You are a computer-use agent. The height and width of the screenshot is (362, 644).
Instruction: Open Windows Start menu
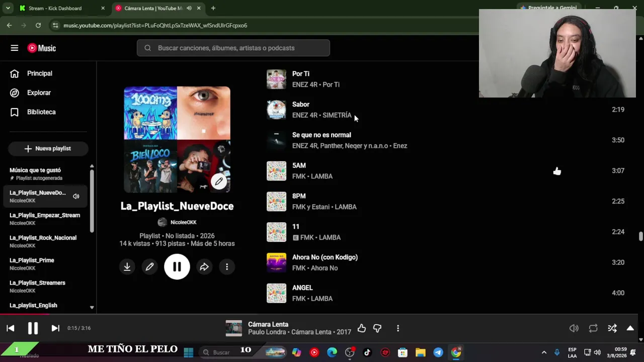click(x=189, y=352)
